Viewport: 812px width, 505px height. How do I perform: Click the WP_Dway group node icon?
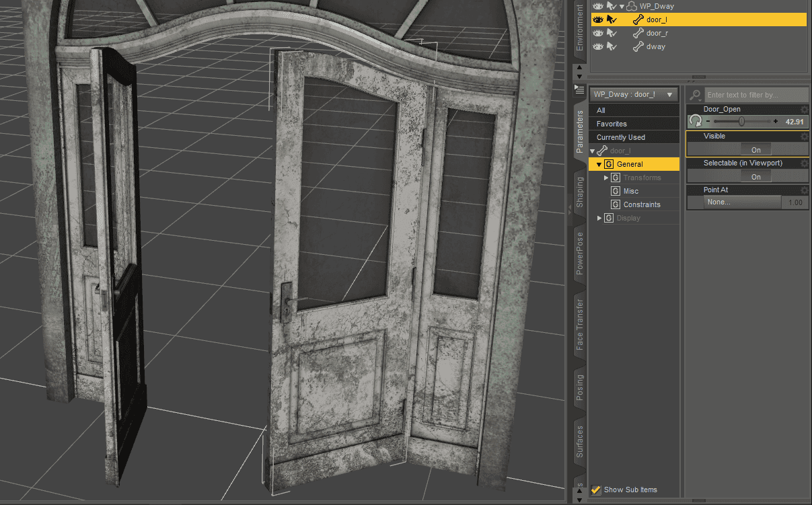pos(630,6)
